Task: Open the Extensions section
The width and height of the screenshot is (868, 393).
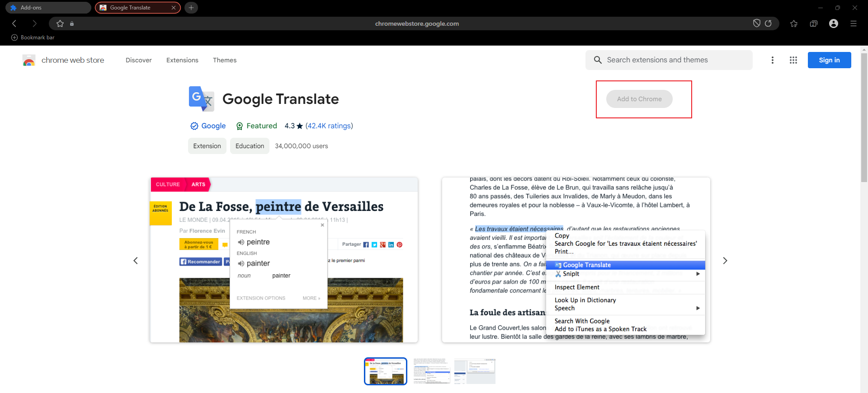Action: pyautogui.click(x=182, y=60)
